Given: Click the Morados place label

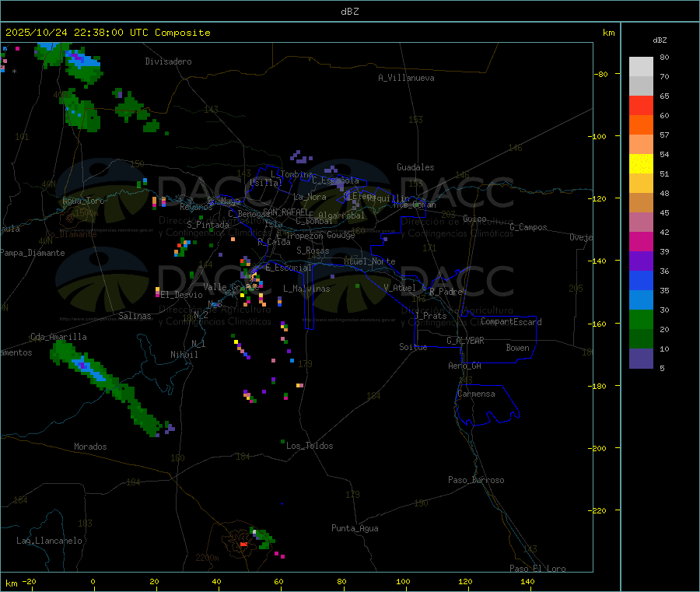Looking at the screenshot, I should coord(90,447).
